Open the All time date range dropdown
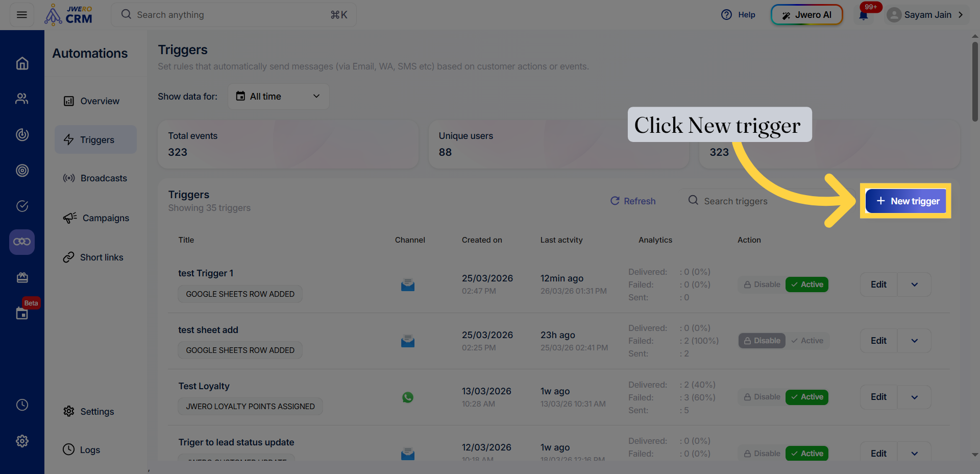This screenshot has width=980, height=474. [x=278, y=97]
